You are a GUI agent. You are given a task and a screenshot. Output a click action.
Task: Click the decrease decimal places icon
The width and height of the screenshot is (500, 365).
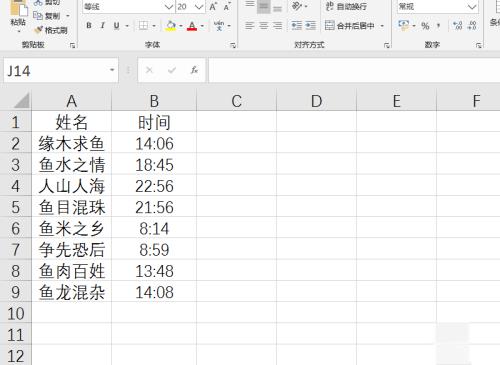472,25
